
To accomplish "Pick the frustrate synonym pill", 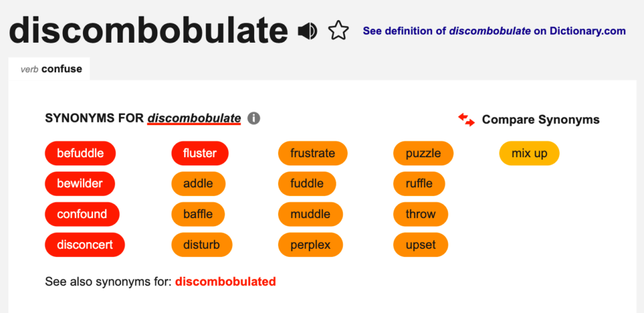I will [x=313, y=153].
